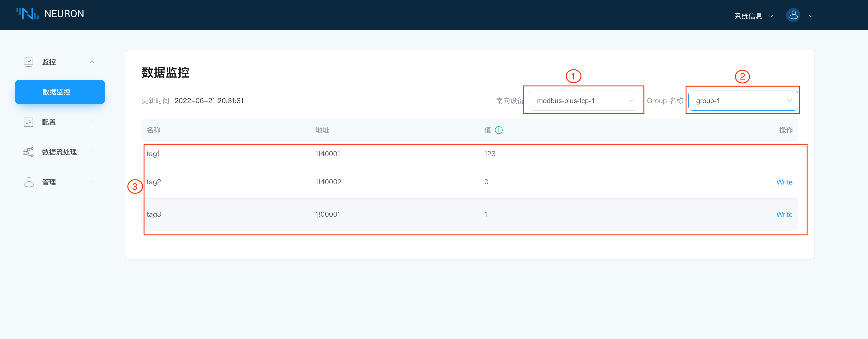This screenshot has height=339, width=868.
Task: Click the Neuron logo icon
Action: [28, 14]
